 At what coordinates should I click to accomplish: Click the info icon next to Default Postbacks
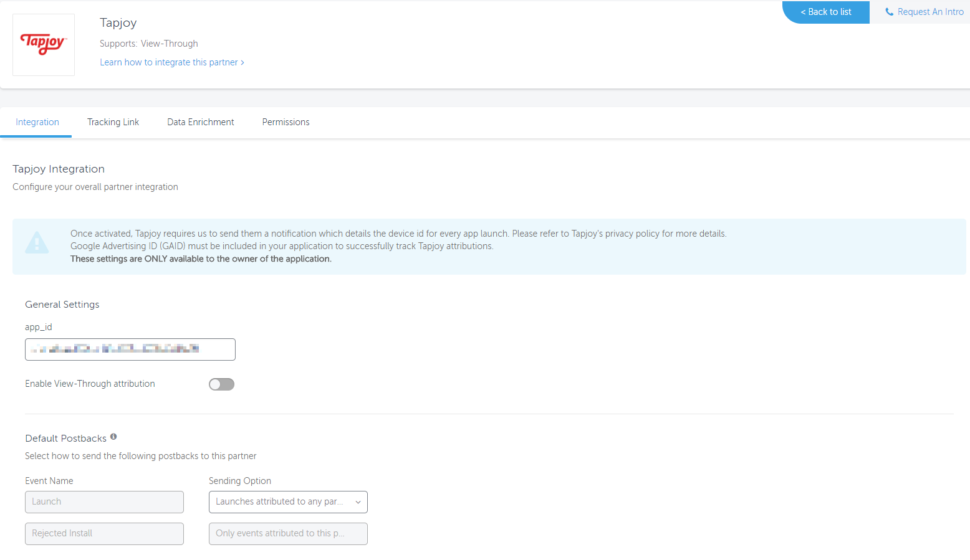pos(113,437)
